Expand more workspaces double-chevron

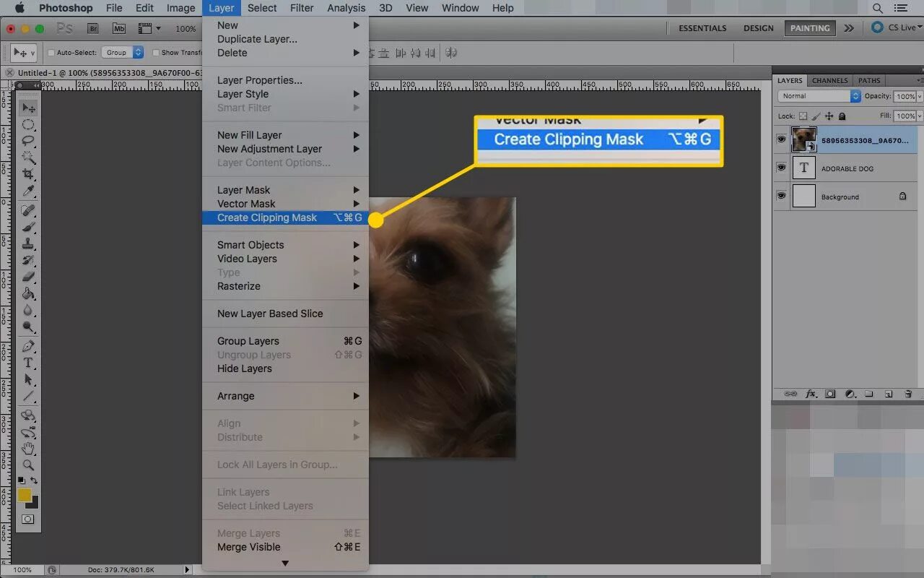pyautogui.click(x=849, y=28)
